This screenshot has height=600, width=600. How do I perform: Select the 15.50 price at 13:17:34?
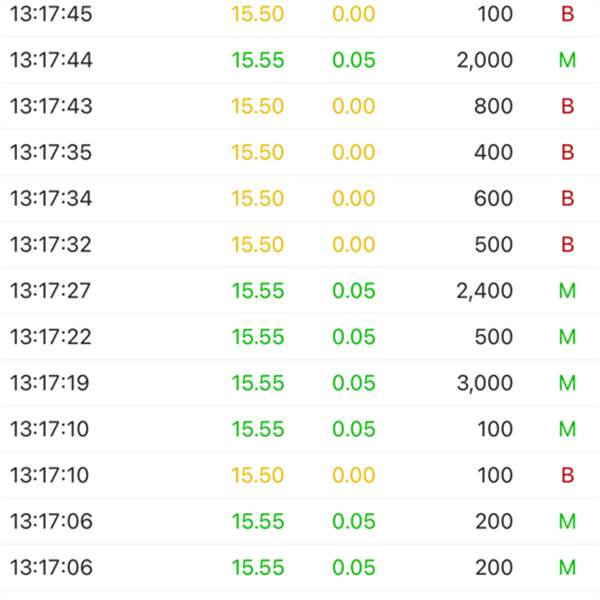click(x=258, y=198)
